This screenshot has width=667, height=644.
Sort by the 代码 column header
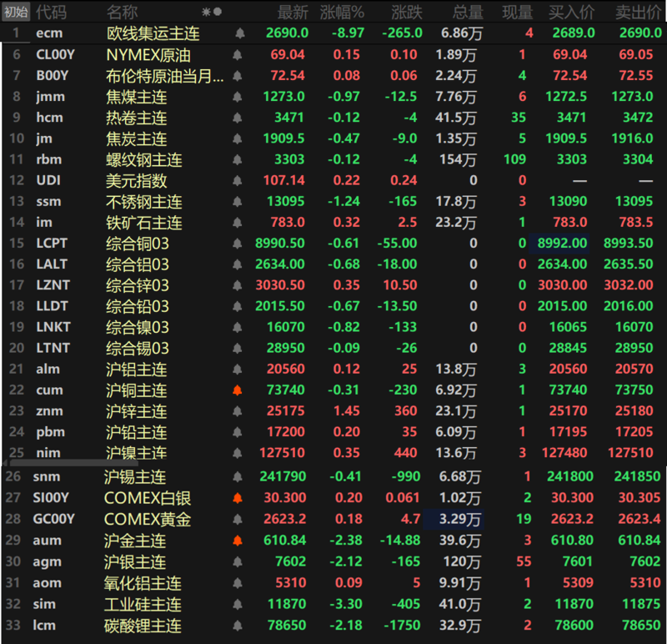51,13
